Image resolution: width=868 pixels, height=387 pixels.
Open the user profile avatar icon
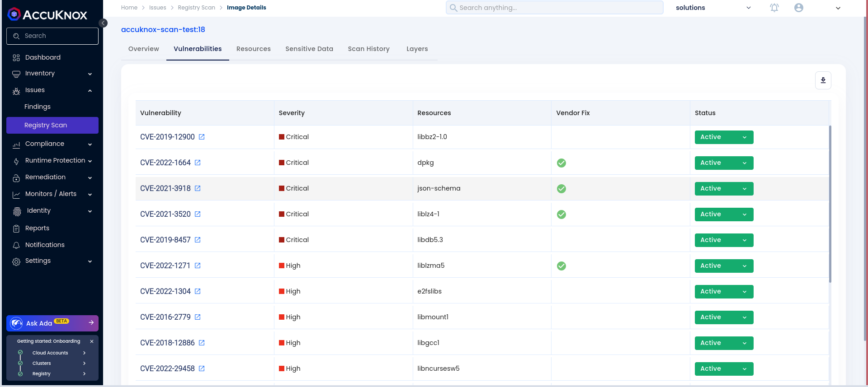pos(799,8)
